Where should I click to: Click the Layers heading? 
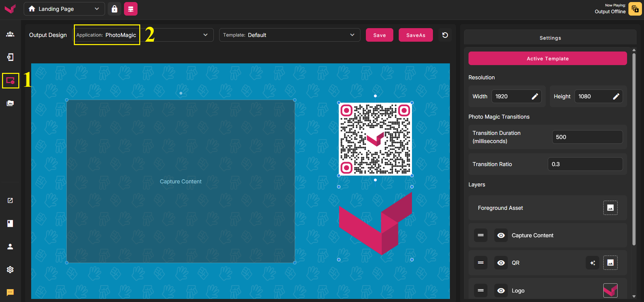pos(477,184)
